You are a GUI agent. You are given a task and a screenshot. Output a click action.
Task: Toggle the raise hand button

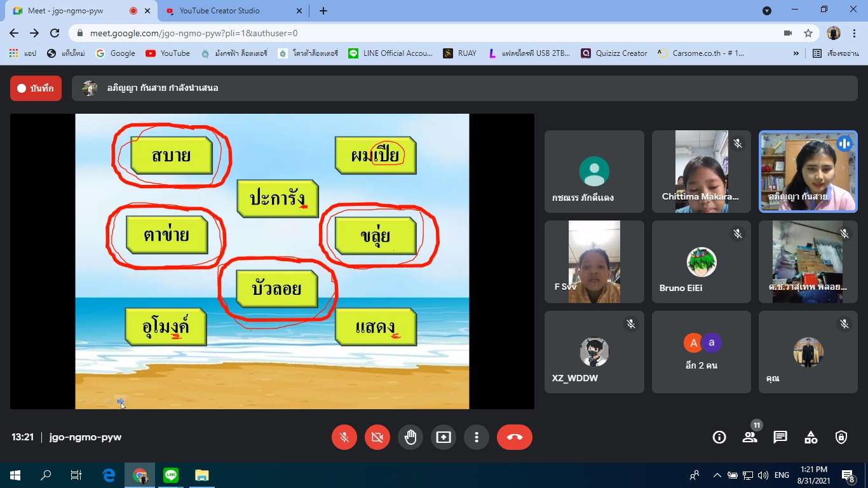(x=410, y=437)
